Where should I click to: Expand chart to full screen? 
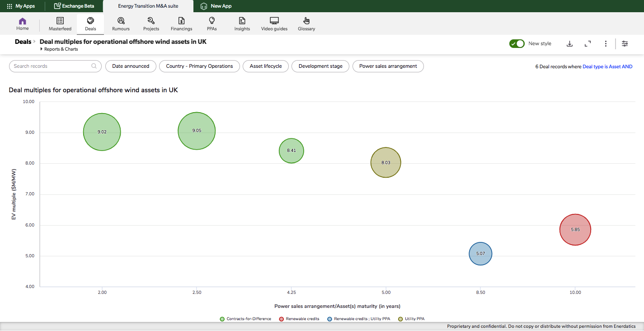click(x=588, y=44)
